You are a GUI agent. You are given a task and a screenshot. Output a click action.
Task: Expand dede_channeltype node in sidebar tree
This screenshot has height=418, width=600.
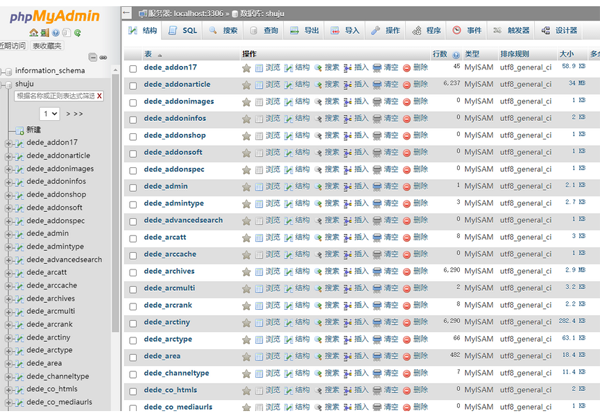click(8, 377)
